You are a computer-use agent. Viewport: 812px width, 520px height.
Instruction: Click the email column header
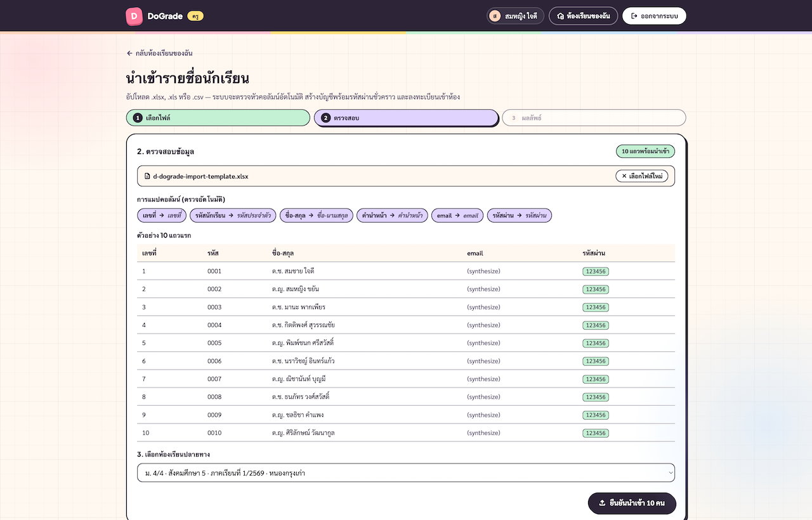475,253
